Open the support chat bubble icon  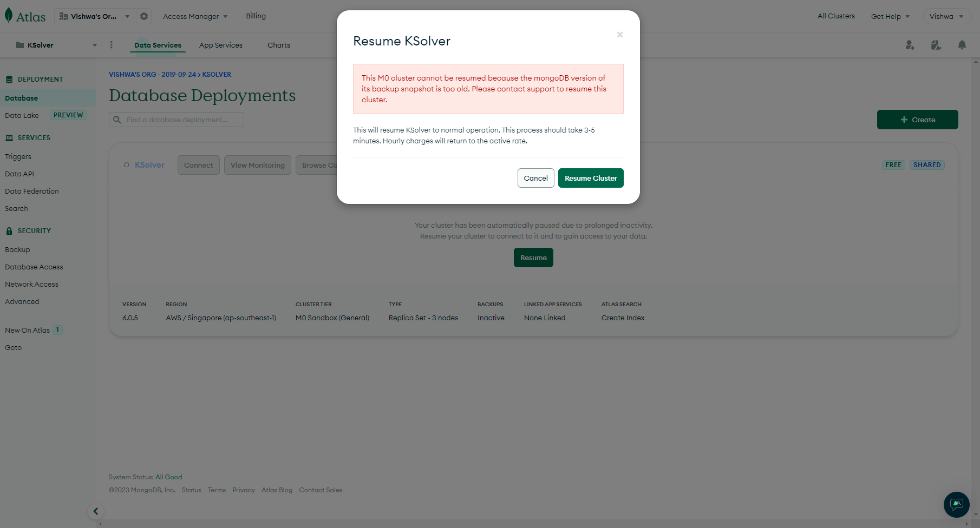pos(957,504)
